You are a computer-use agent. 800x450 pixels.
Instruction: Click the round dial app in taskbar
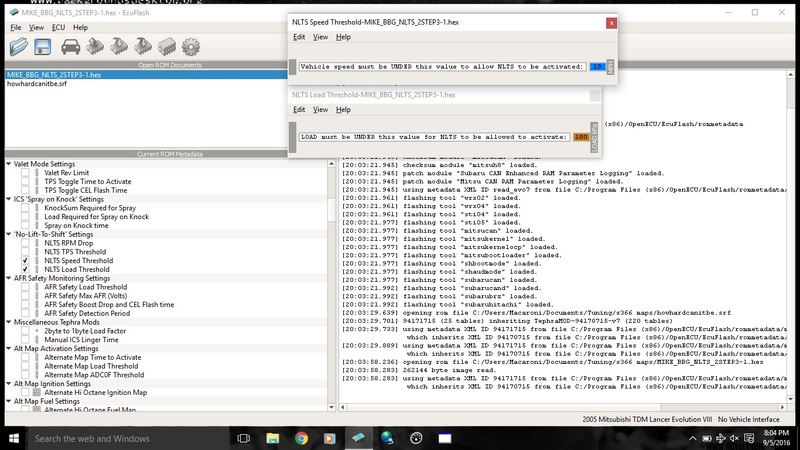point(416,438)
